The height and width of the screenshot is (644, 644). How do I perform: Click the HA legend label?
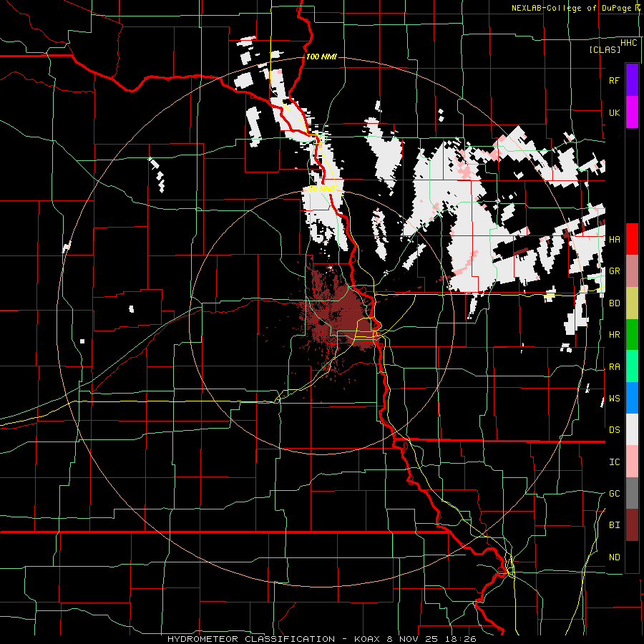click(614, 240)
